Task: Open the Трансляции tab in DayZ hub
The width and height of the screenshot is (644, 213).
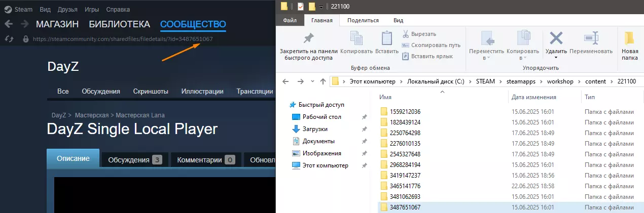Action: tap(255, 91)
